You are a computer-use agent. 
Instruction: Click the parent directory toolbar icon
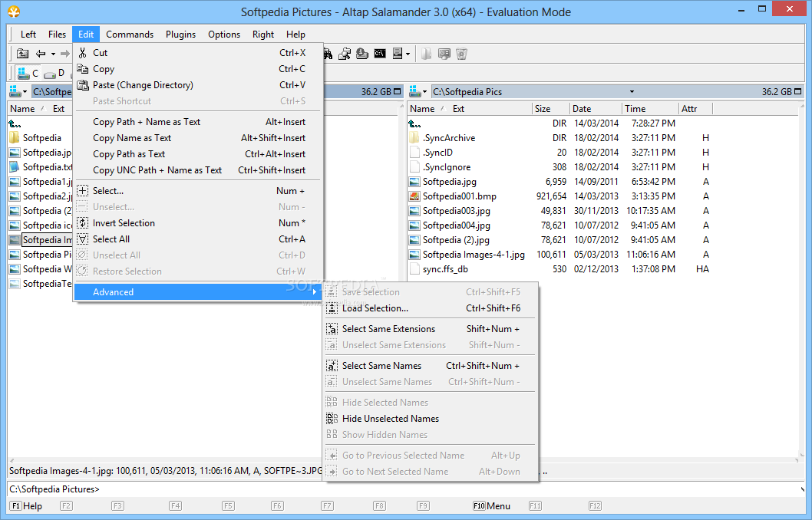22,53
